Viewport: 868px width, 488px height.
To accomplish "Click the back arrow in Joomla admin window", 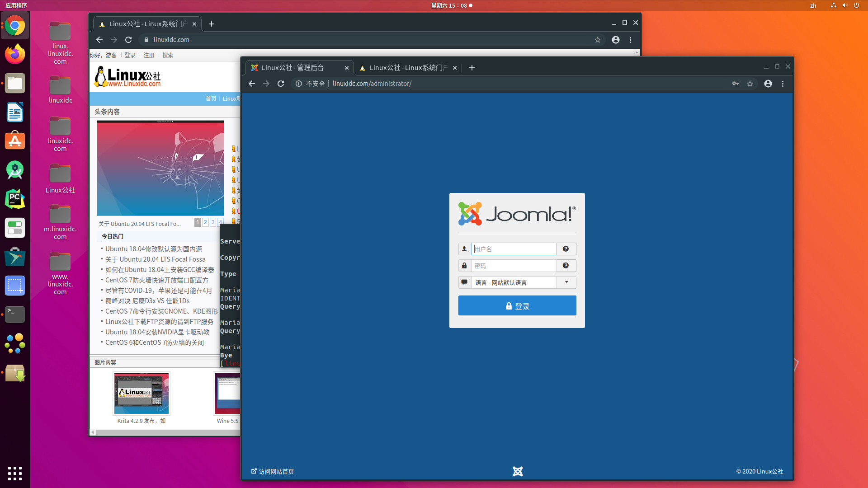I will tap(252, 84).
